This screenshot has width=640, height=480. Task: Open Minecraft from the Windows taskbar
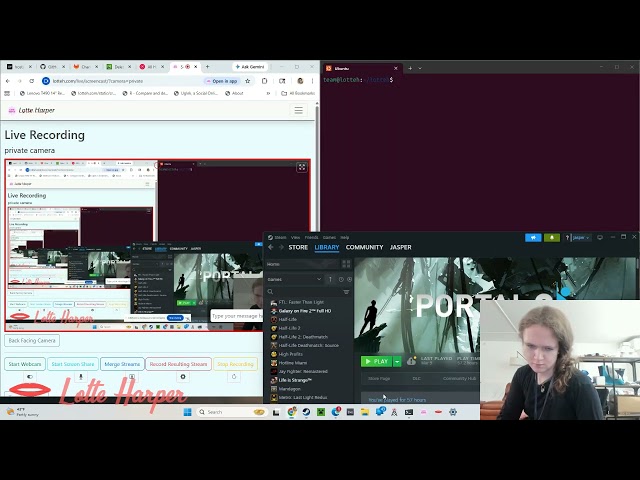pos(321,412)
